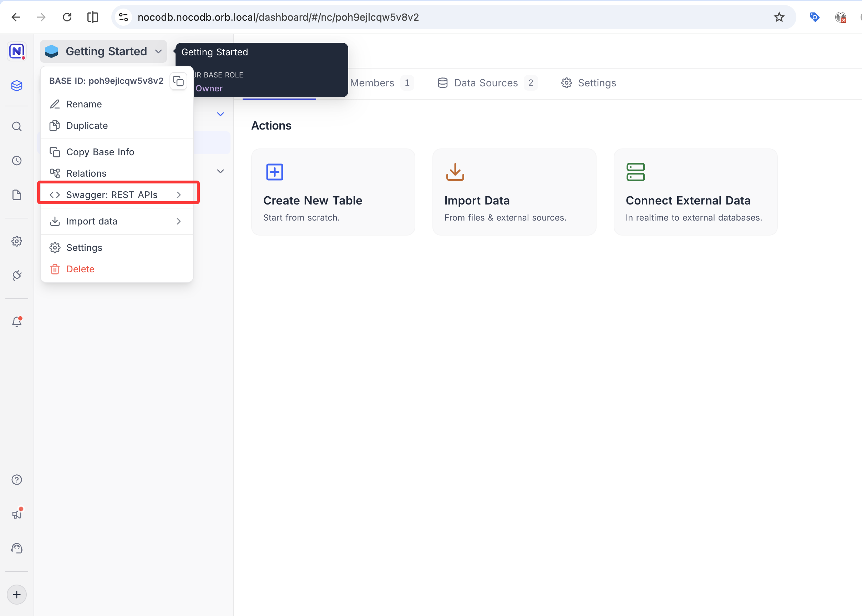Click the search magnifier sidebar icon
The width and height of the screenshot is (862, 616).
coord(17,126)
